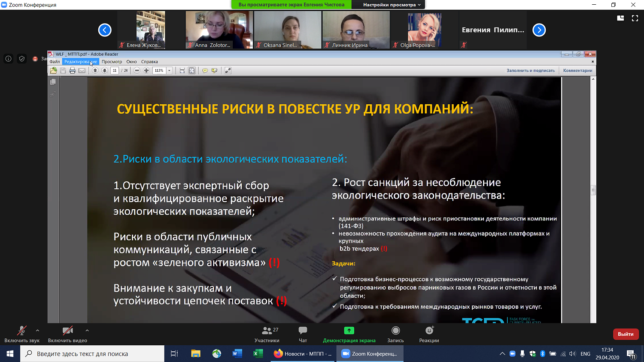Viewport: 644px width, 362px height.
Task: Toggle microphone with Включить звук
Action: (22, 335)
